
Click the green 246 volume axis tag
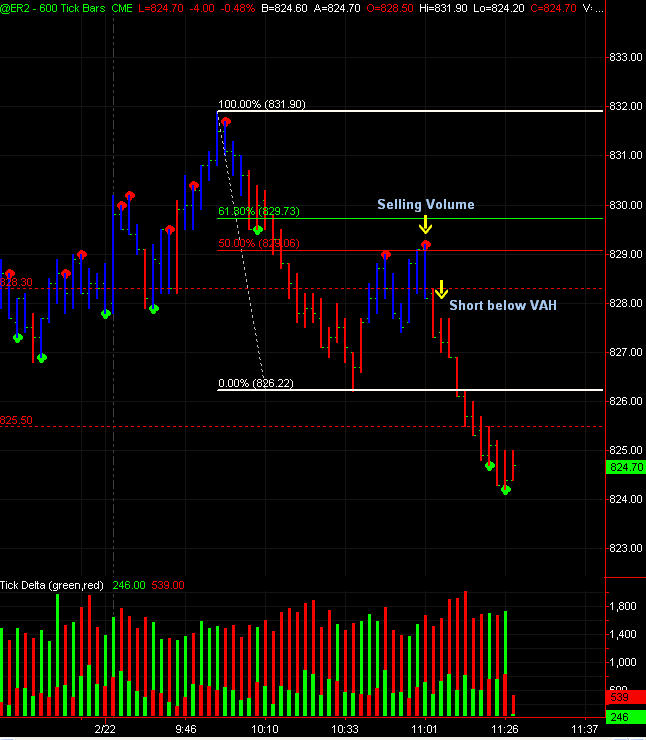coord(625,717)
